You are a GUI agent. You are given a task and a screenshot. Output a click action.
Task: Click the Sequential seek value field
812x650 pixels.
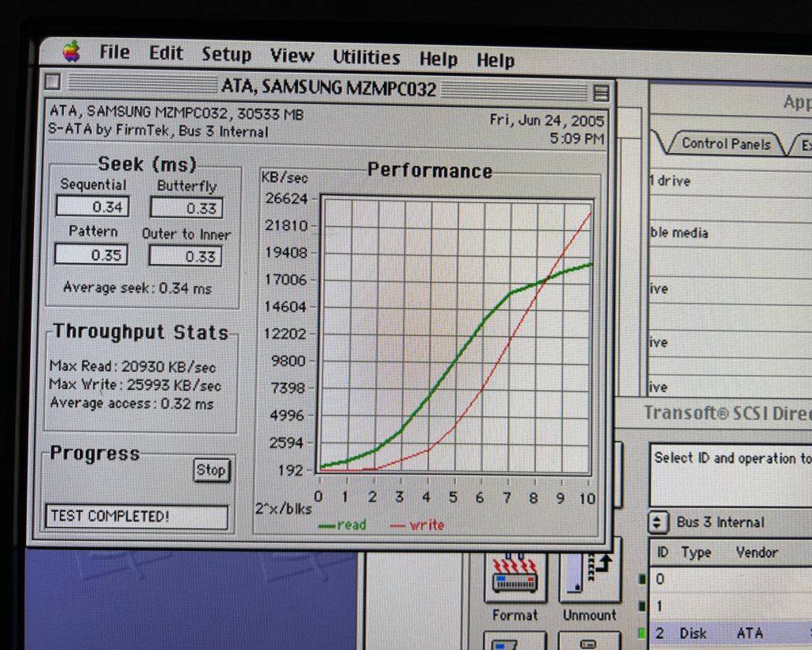[x=92, y=206]
